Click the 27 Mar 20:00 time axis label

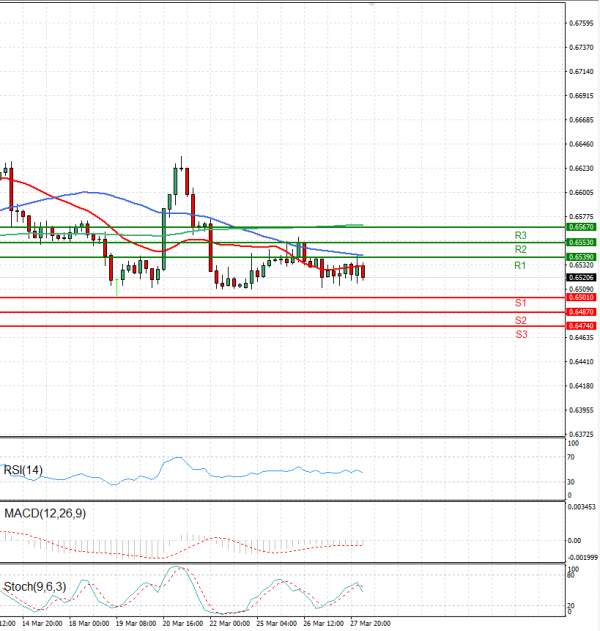[x=369, y=623]
